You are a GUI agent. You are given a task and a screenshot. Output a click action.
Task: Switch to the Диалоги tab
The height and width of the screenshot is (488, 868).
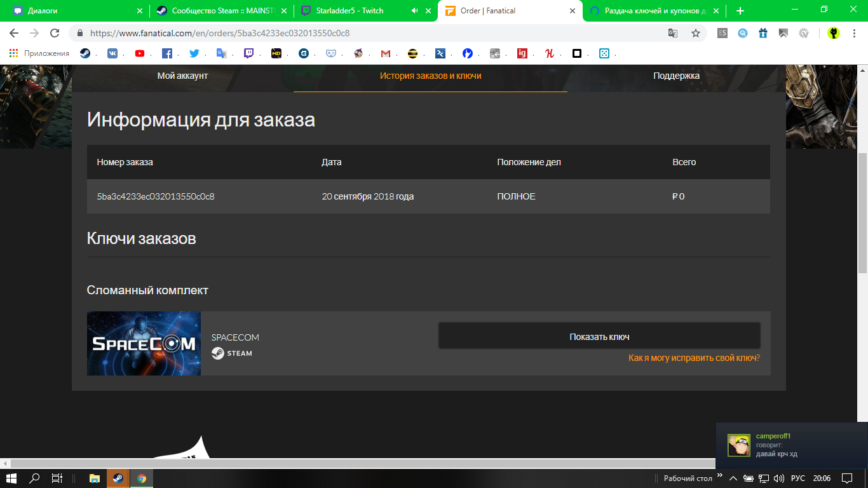(78, 11)
